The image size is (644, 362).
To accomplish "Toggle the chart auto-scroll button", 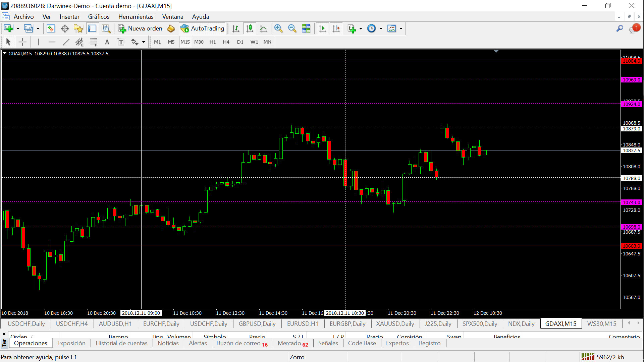I will pos(322,28).
